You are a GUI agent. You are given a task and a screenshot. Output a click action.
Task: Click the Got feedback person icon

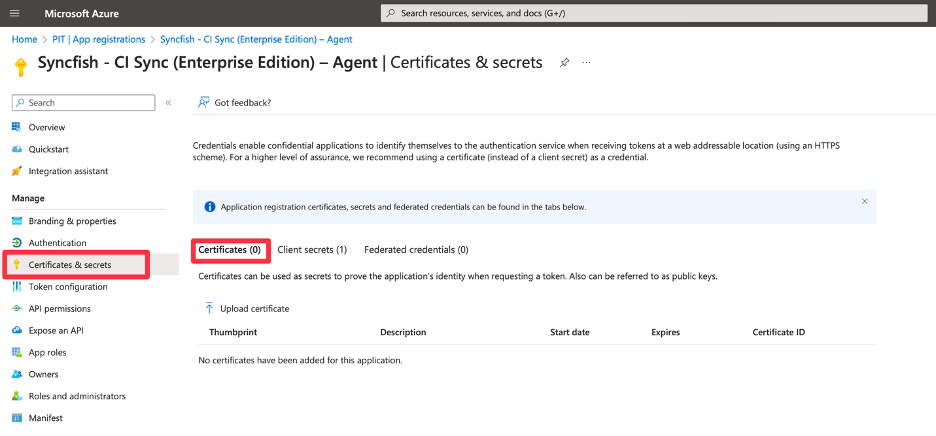click(x=204, y=103)
